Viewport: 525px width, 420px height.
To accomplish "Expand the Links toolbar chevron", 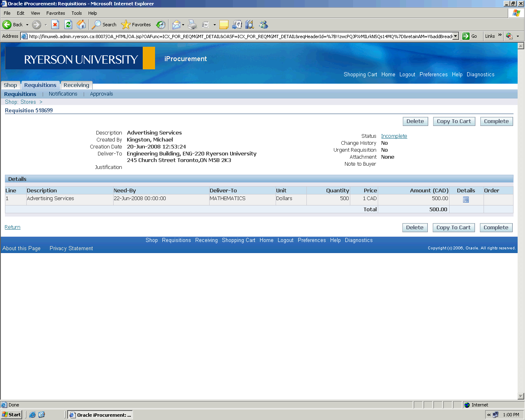I will (x=500, y=35).
